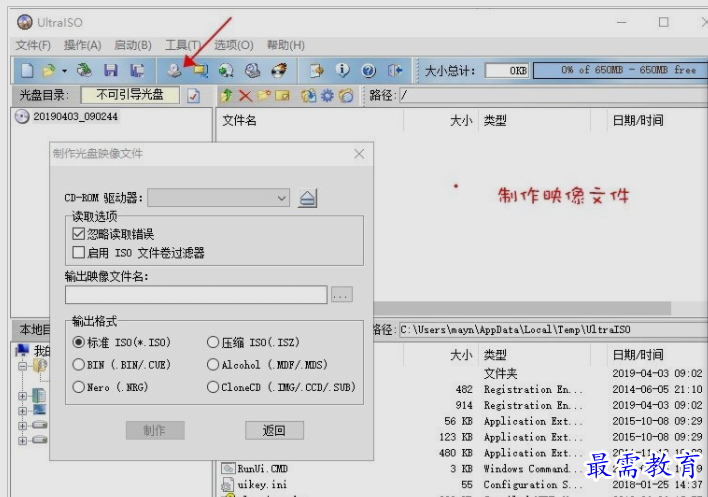
Task: Select CloneCD (.IMG/.CCD/.SUB) output format
Action: click(x=213, y=387)
